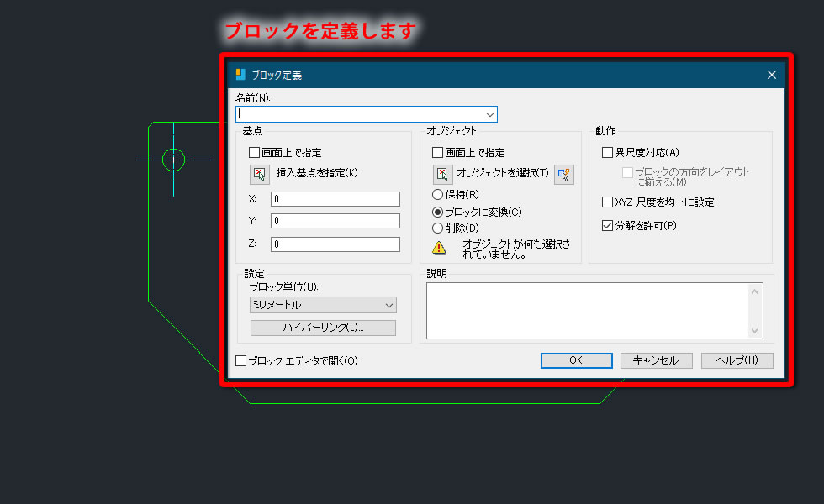Viewport: 824px width, 504px height.
Task: Toggle the disabled ブロックの方向をレイアウトに揃える(M) checkbox
Action: (x=627, y=173)
